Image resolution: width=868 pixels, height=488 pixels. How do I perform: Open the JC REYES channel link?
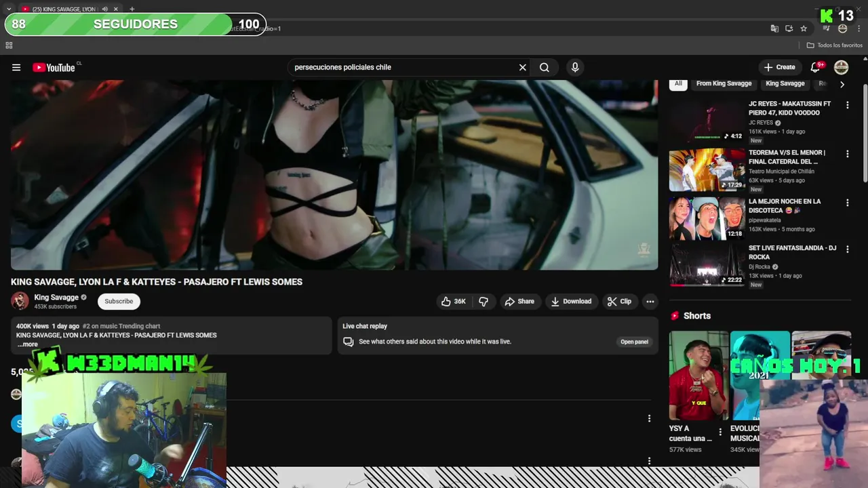coord(760,123)
